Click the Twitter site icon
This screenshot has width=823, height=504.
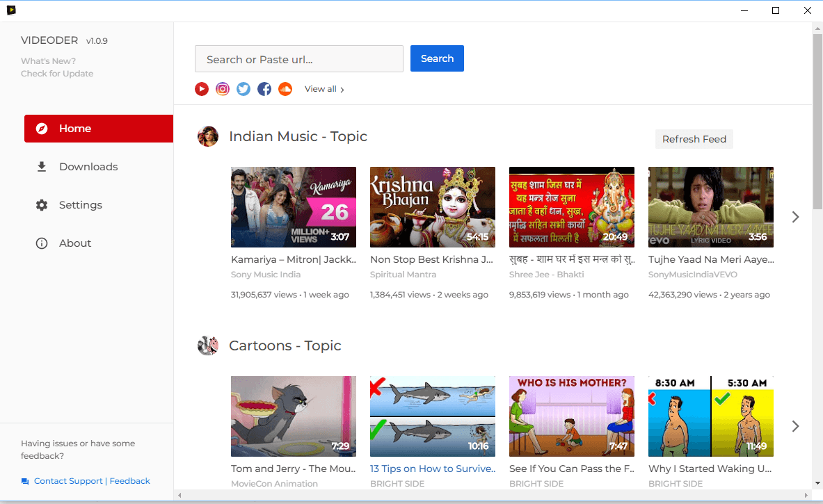point(243,89)
